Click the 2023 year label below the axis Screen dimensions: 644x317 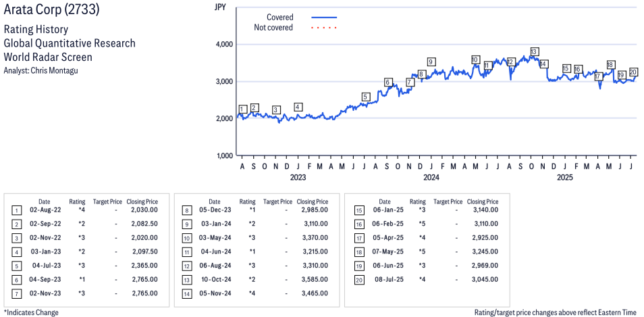click(x=298, y=178)
